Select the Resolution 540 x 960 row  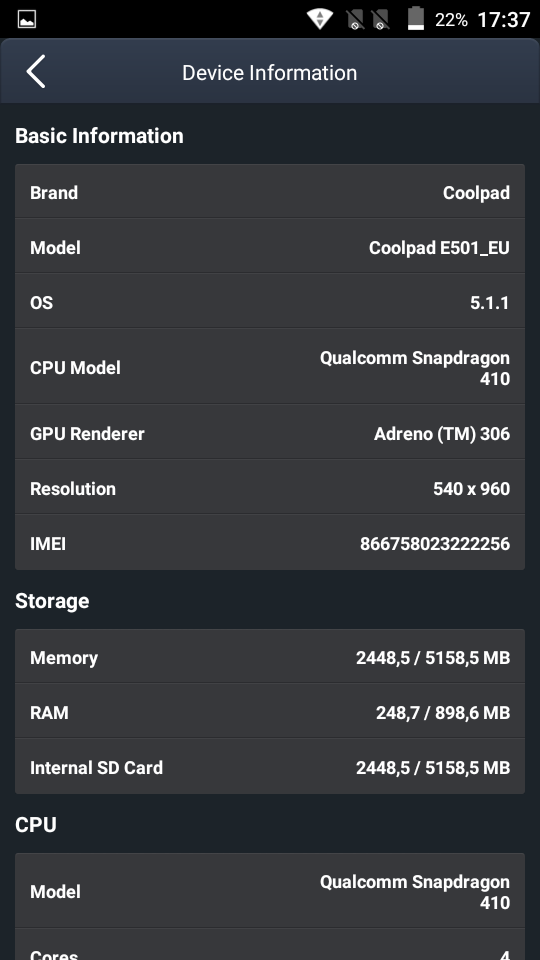(270, 487)
